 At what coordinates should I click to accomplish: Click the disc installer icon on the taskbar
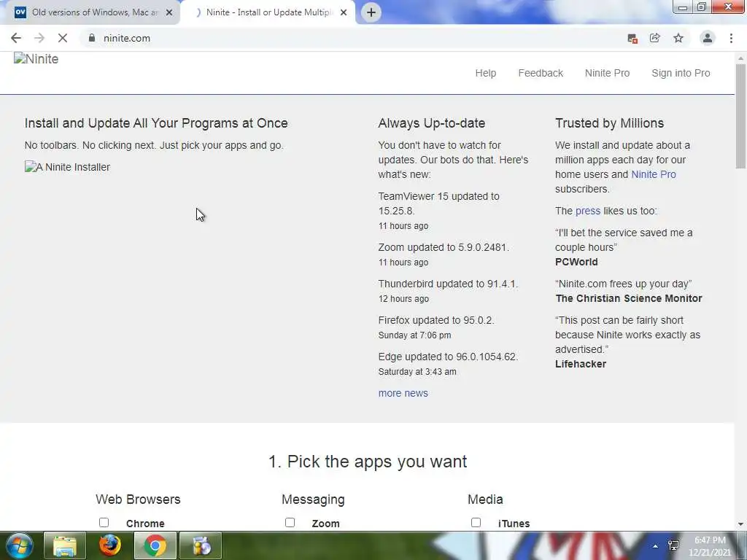tap(201, 545)
